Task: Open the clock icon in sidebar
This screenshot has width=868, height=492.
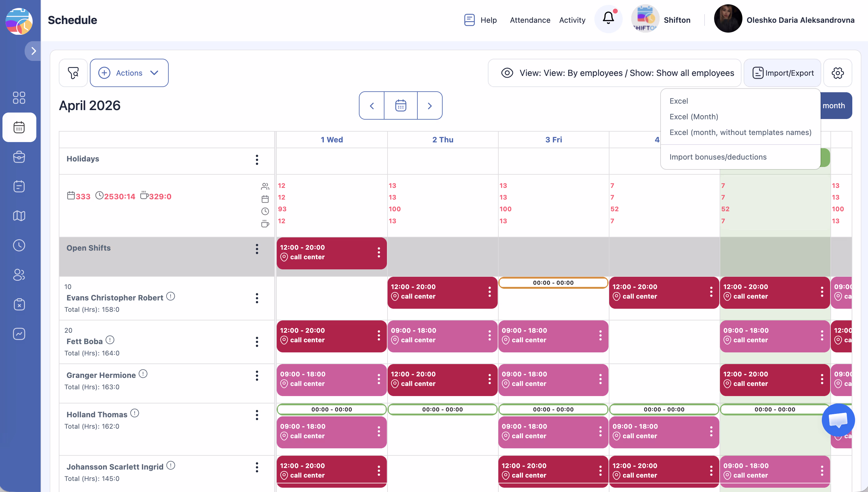Action: point(19,245)
